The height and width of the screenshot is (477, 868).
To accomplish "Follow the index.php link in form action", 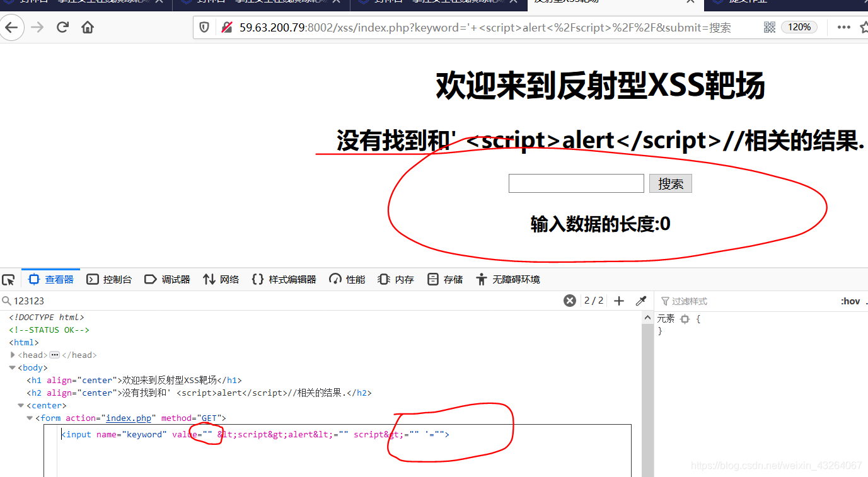I will [129, 418].
